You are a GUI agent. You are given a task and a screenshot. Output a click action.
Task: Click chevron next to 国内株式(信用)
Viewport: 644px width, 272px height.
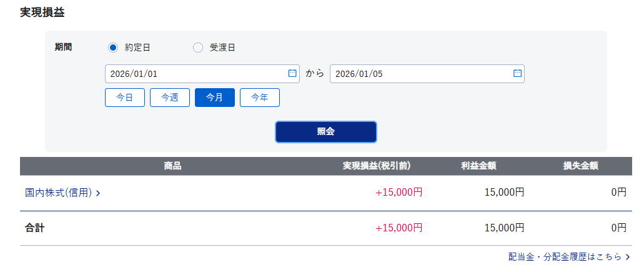point(98,193)
